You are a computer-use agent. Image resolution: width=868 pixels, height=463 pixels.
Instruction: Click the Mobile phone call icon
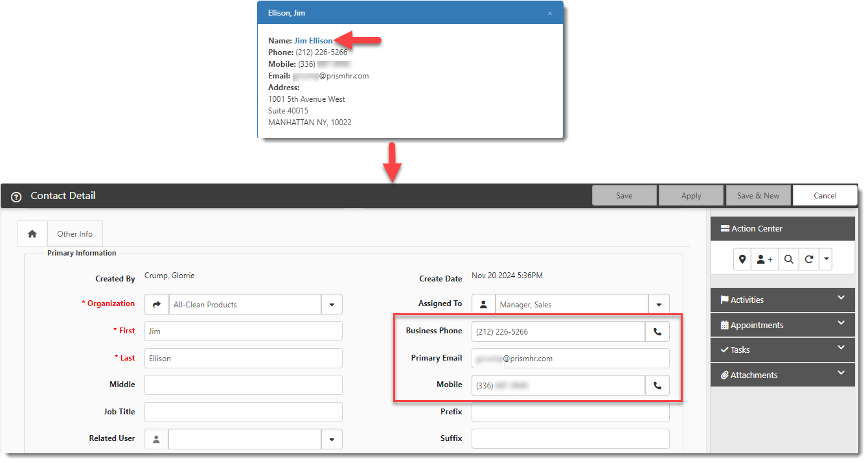coord(657,385)
